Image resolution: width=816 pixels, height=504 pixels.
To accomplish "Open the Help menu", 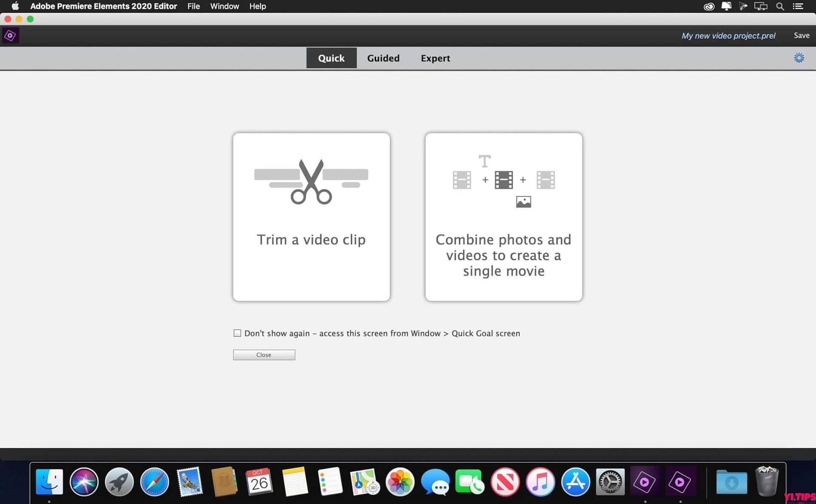I will click(x=257, y=6).
